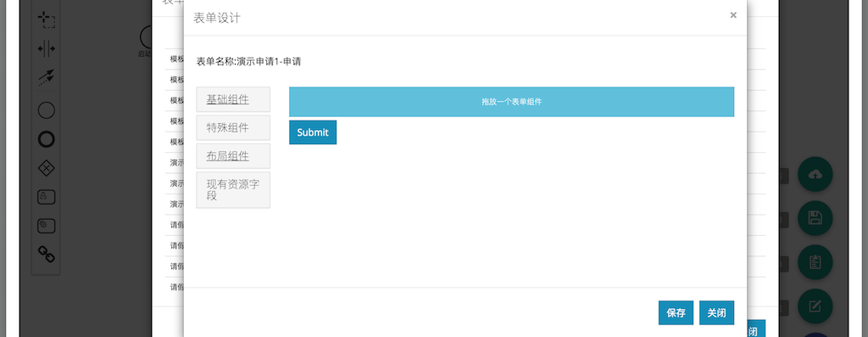Add an exclusive gateway diamond
The width and height of the screenshot is (868, 337).
(x=46, y=168)
